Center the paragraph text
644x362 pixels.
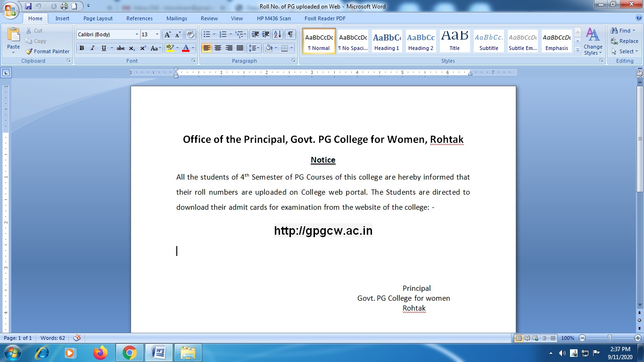coord(218,48)
